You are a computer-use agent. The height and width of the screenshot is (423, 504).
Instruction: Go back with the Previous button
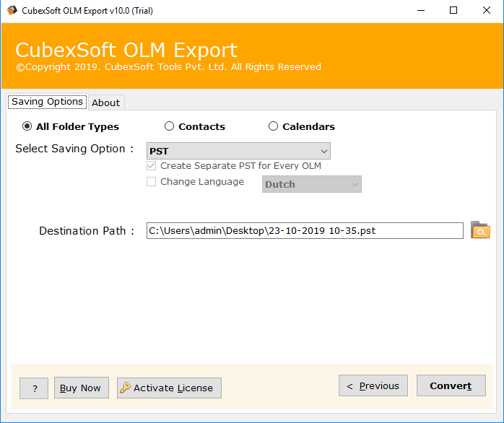pos(373,386)
